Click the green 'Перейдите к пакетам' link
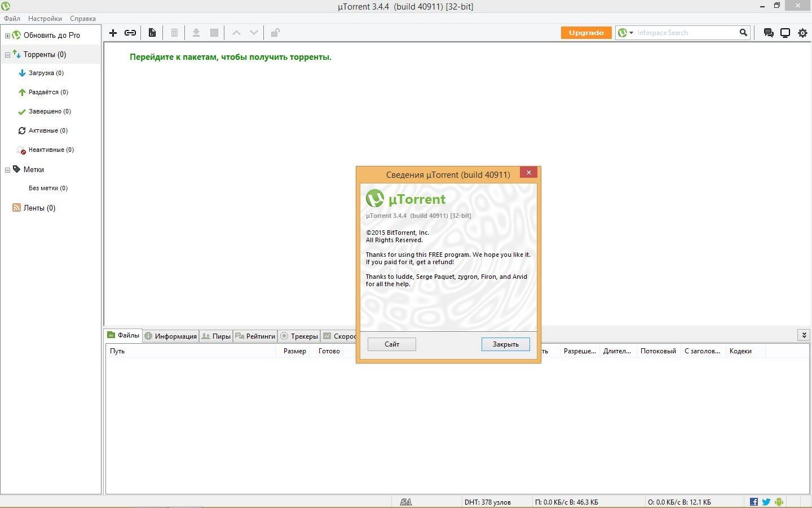Screen dimensions: 812x508 coord(231,57)
